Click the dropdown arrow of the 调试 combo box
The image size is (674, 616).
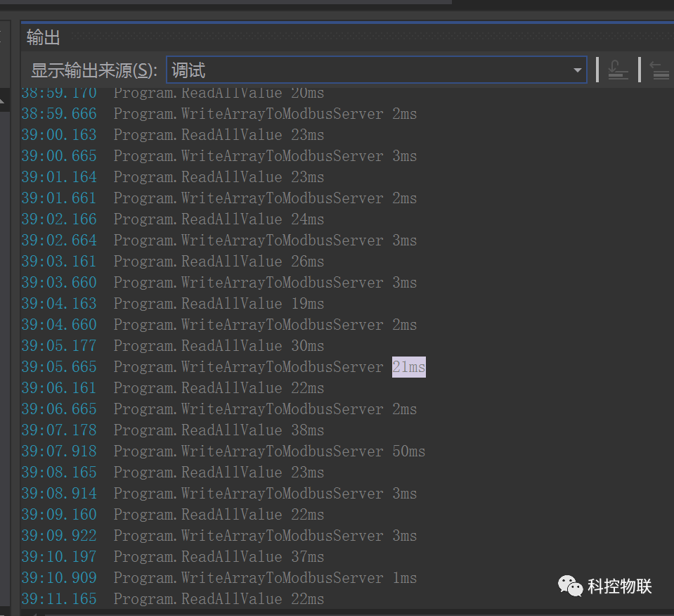[578, 70]
